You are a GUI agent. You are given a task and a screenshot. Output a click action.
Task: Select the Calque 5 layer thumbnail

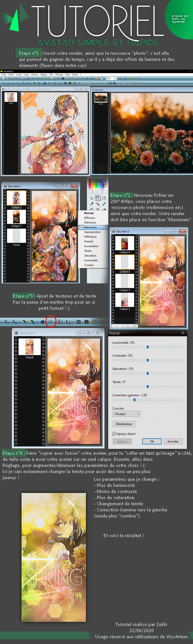[124, 281]
